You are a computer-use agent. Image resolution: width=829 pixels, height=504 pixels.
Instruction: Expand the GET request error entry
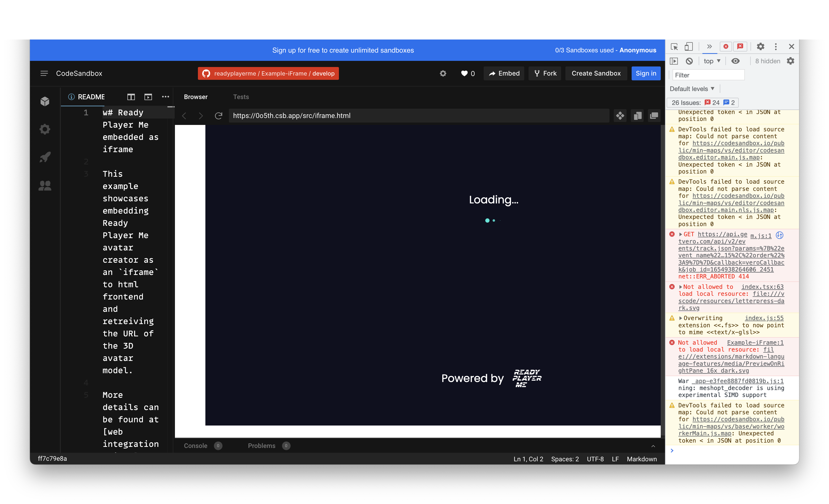tap(680, 234)
